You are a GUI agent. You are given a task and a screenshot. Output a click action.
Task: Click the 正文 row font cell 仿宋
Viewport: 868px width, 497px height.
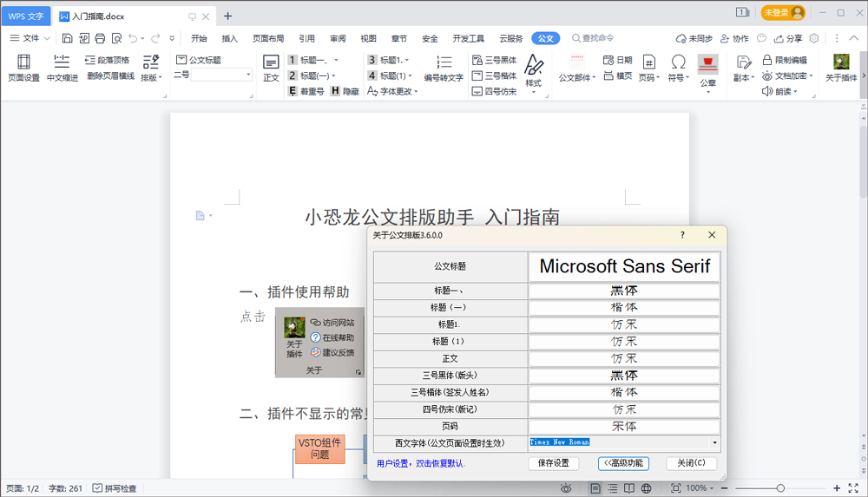click(624, 358)
